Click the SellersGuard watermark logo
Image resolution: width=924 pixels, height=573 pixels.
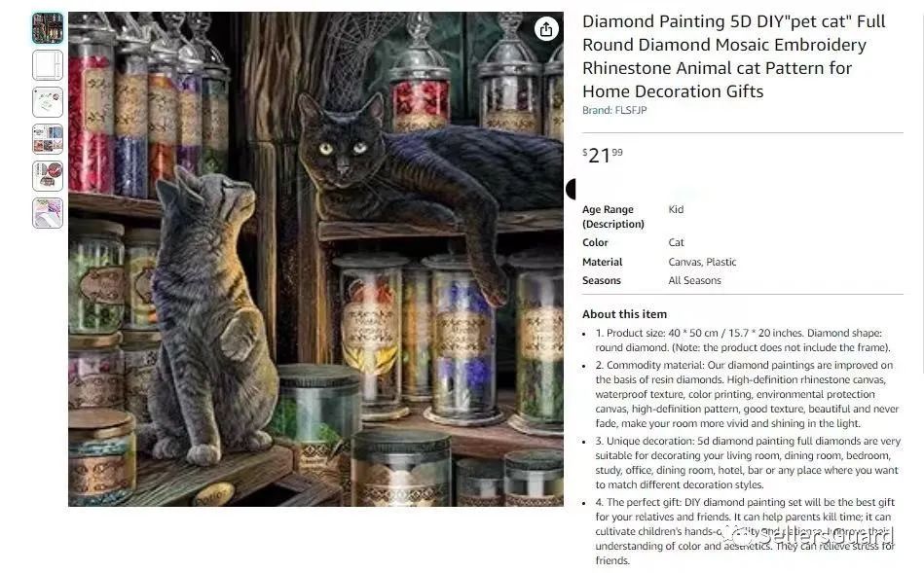(809, 535)
